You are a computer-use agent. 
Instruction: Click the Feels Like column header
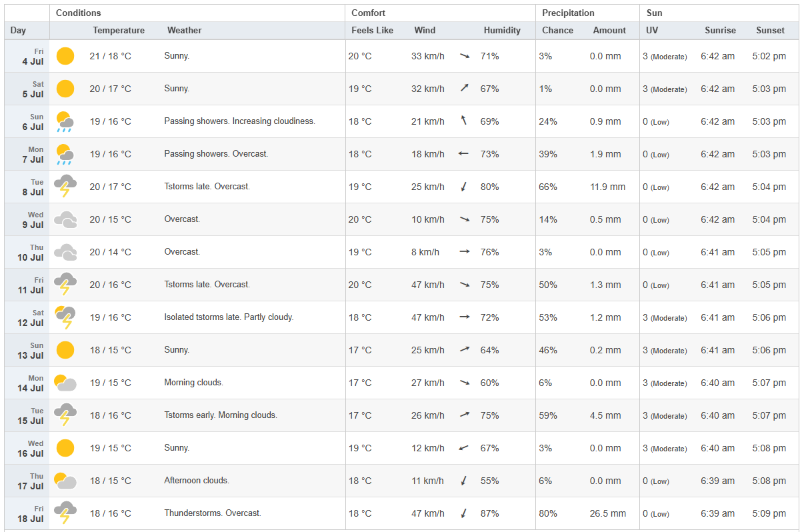pyautogui.click(x=372, y=31)
